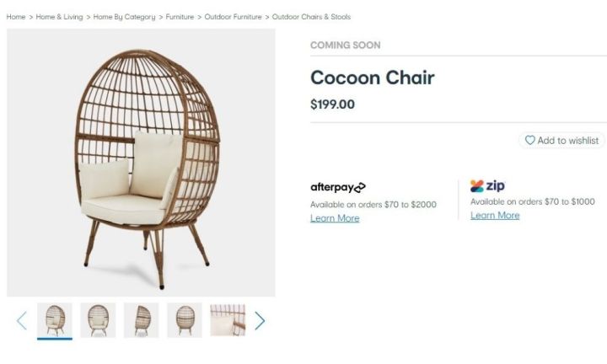This screenshot has height=364, width=607.
Task: Click Learn More under Zip
Action: (495, 216)
